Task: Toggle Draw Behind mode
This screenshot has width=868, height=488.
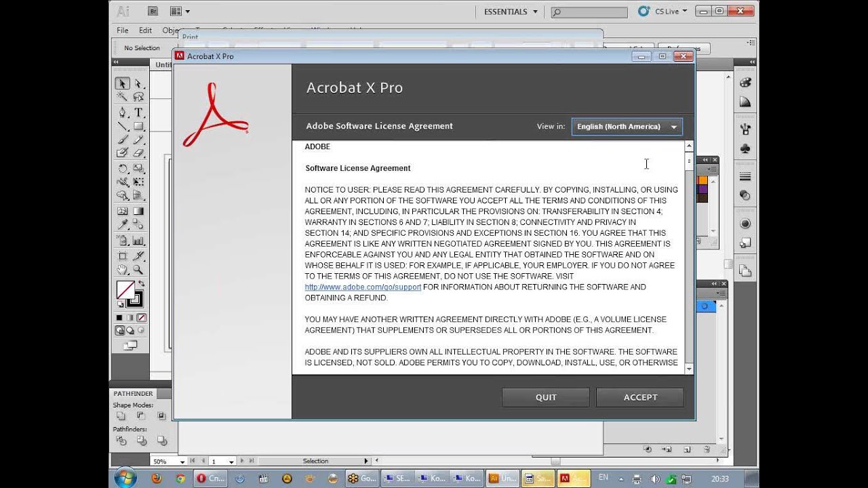Action: coord(131,331)
